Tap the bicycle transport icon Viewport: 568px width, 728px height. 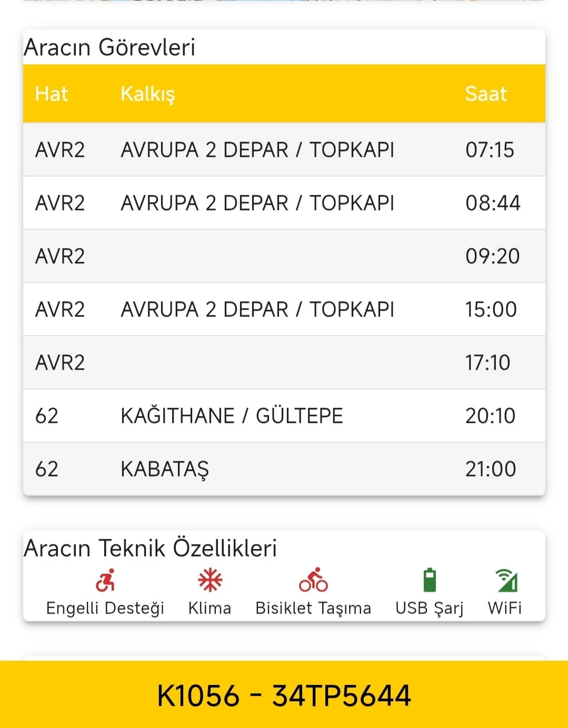pos(313,581)
